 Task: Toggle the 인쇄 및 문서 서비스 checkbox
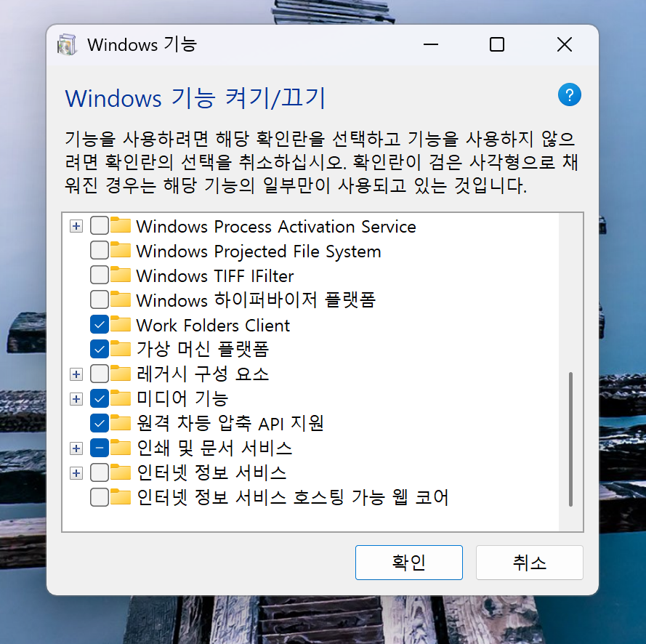[100, 448]
